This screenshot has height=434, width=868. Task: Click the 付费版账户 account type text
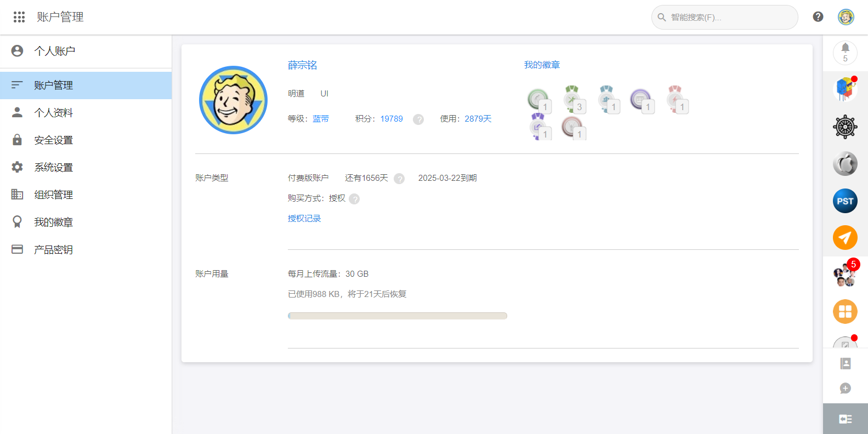point(308,178)
